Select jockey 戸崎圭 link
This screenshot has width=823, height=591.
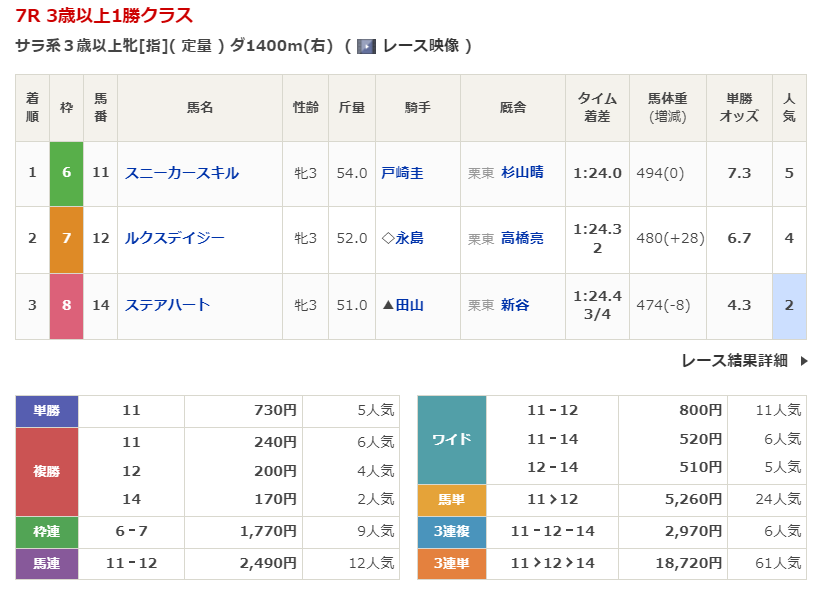tap(402, 173)
